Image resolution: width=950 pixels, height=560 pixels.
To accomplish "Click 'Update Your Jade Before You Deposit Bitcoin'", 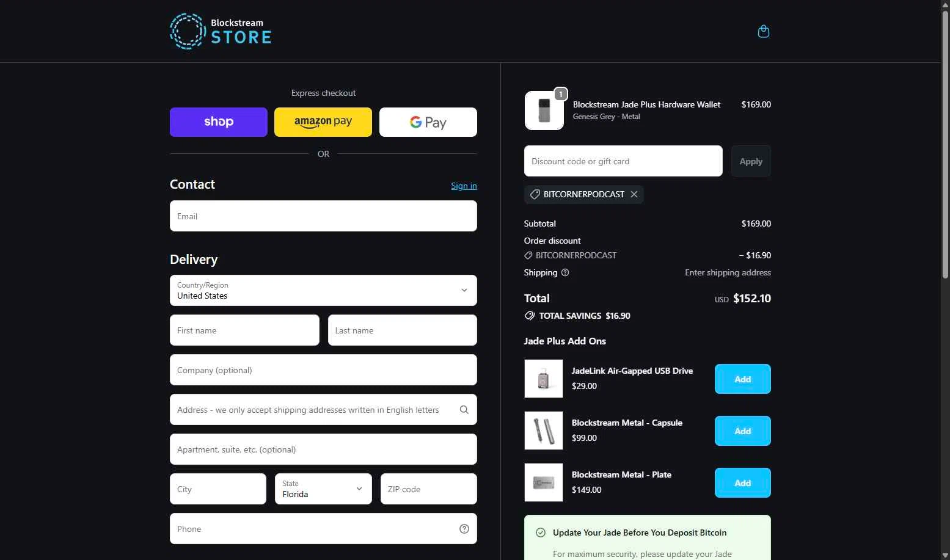I will tap(640, 533).
